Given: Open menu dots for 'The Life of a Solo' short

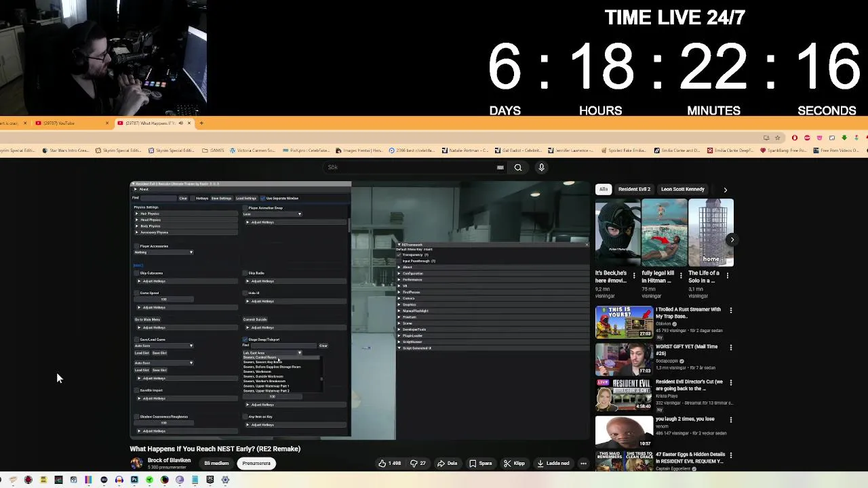Looking at the screenshot, I should coord(728,276).
